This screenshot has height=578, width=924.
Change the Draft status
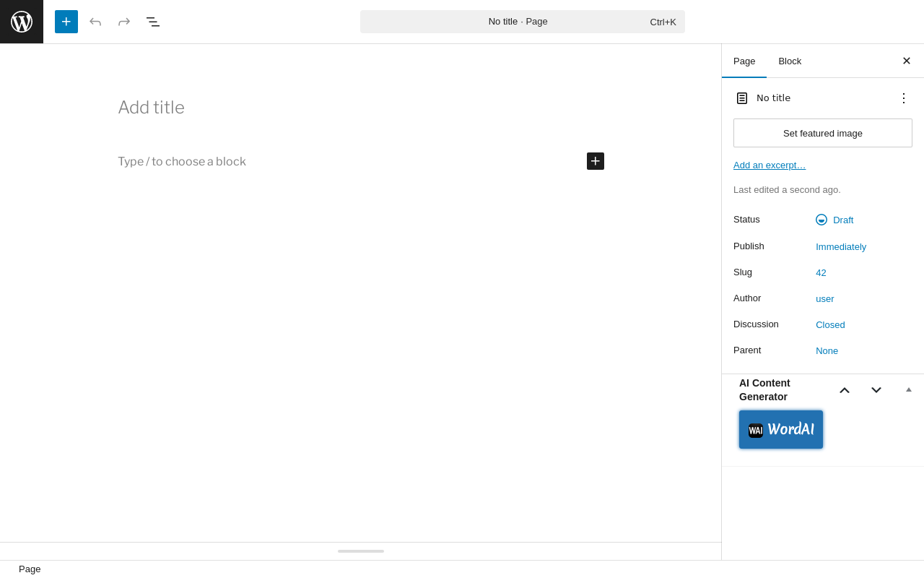click(834, 220)
